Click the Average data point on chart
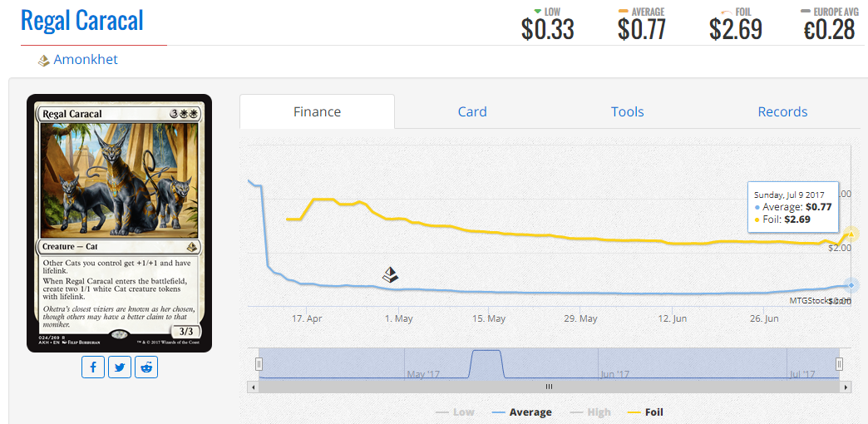 tap(851, 286)
